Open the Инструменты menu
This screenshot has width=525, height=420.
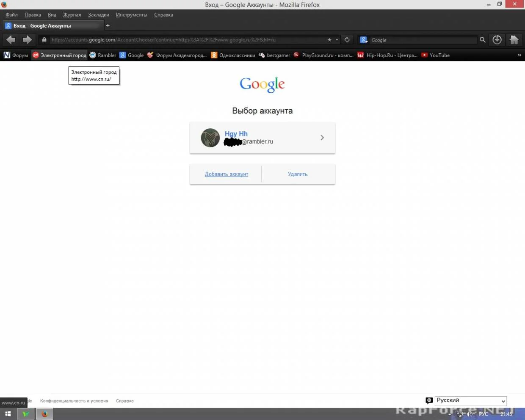(132, 15)
